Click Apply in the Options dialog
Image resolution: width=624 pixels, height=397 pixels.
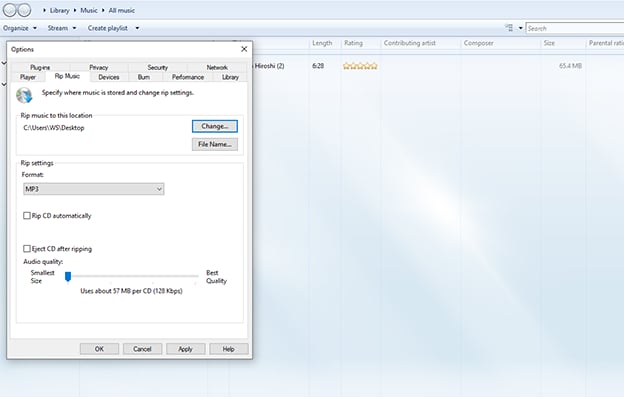(185, 349)
